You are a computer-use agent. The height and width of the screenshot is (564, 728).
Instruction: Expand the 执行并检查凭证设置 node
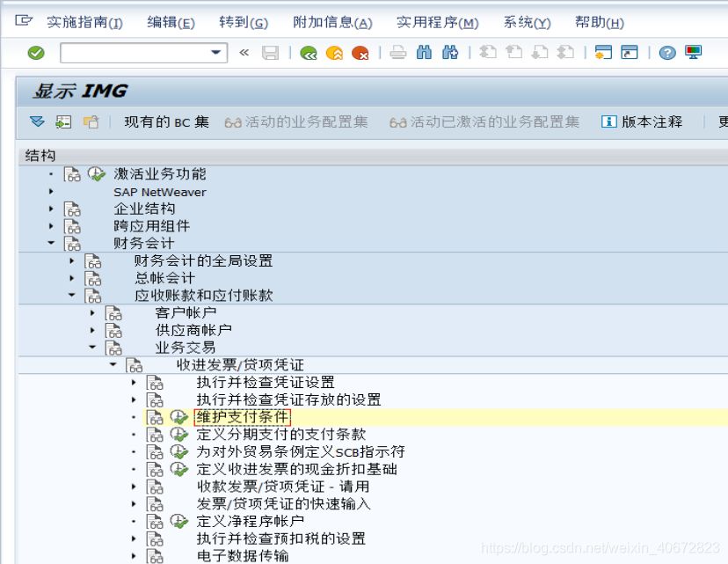pos(134,383)
